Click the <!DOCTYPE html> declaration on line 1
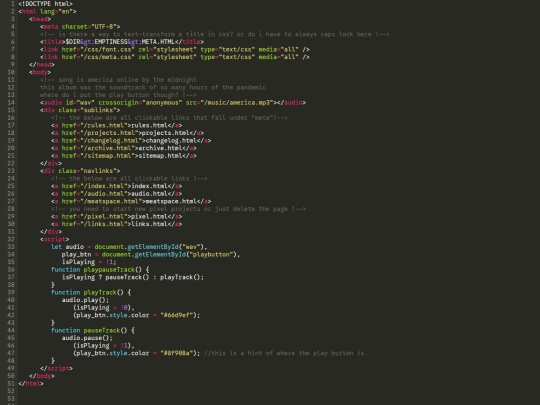Viewport: 540px width, 405px height. [45, 4]
